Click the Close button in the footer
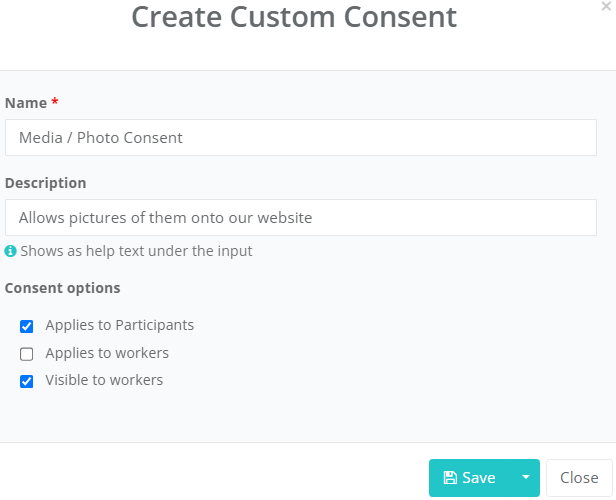Image resolution: width=616 pixels, height=500 pixels. [x=579, y=478]
